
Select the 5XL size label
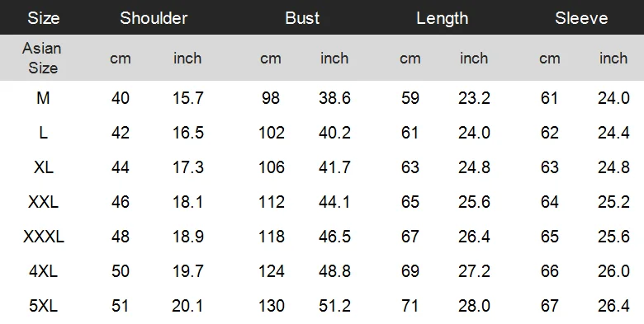[x=43, y=306]
